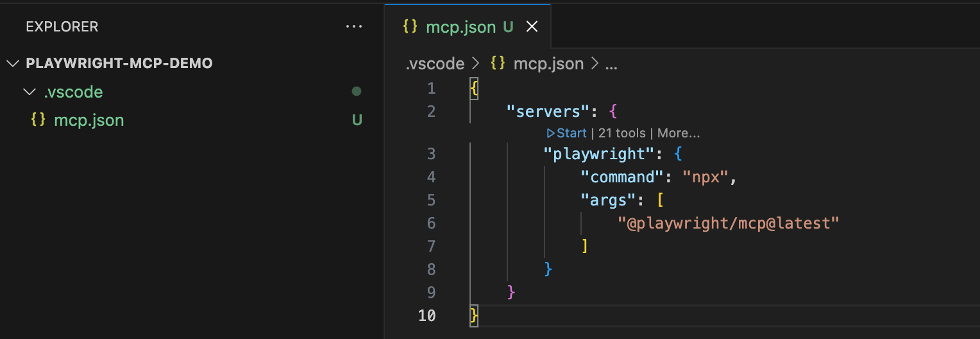
Task: Collapse the .vscode folder chevron
Action: click(x=29, y=92)
